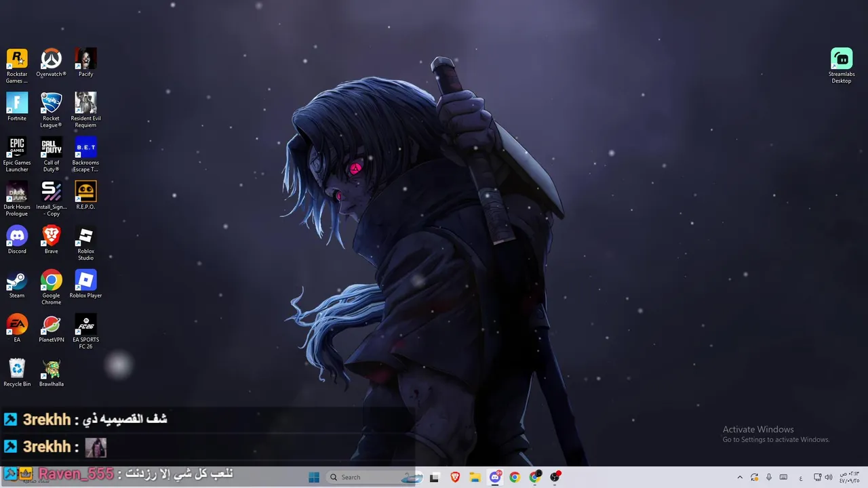This screenshot has height=488, width=868.
Task: Open the Streamlabs Desktop shortcut
Action: coord(842,66)
